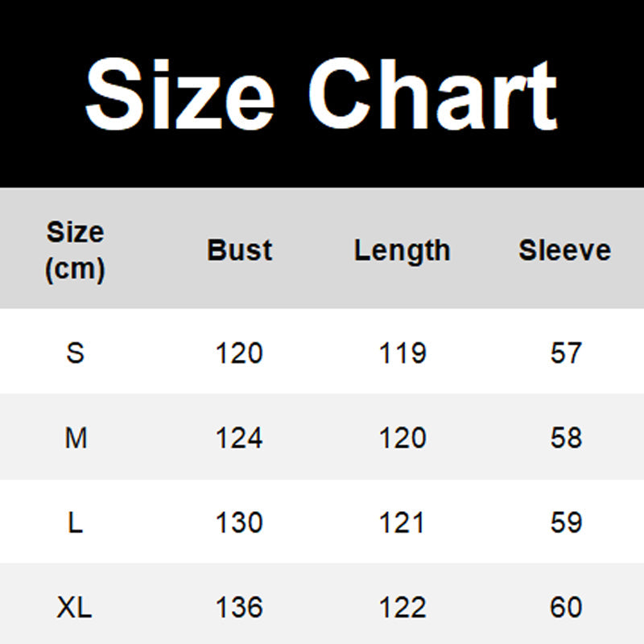Viewport: 644px width, 644px height.
Task: Select bust value 136 for size XL
Action: click(239, 607)
